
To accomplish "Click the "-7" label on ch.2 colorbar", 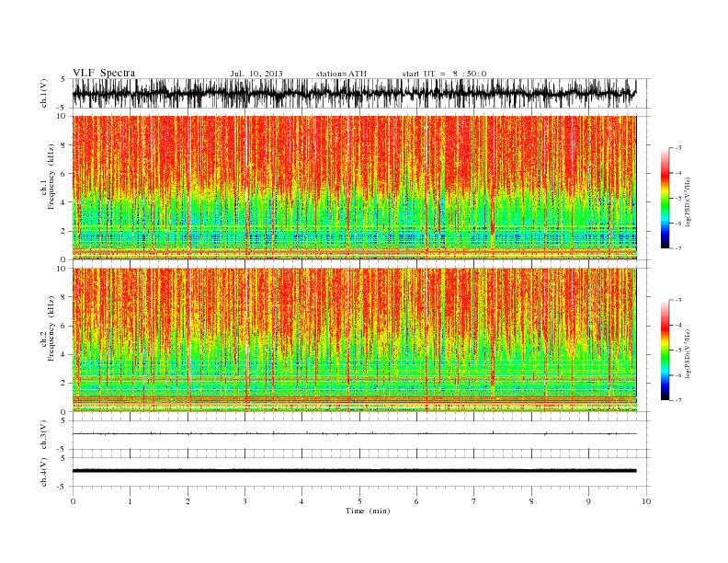I will (677, 400).
